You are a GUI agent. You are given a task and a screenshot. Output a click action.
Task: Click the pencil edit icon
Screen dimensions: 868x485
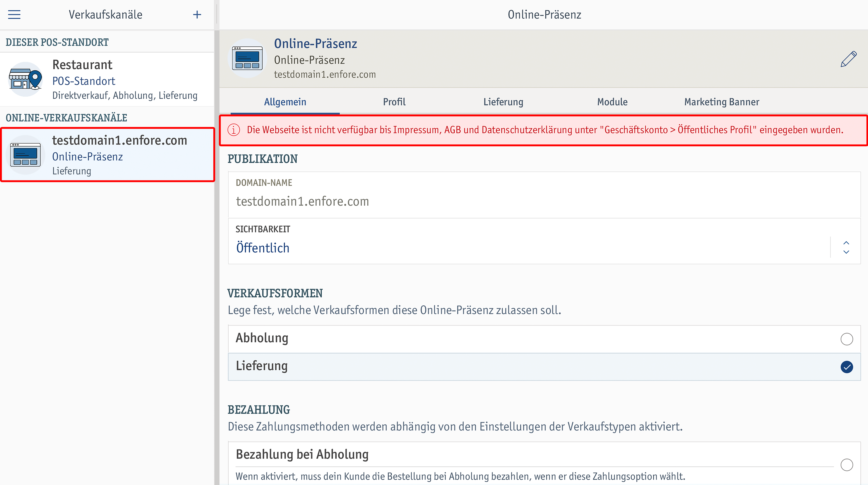click(849, 59)
